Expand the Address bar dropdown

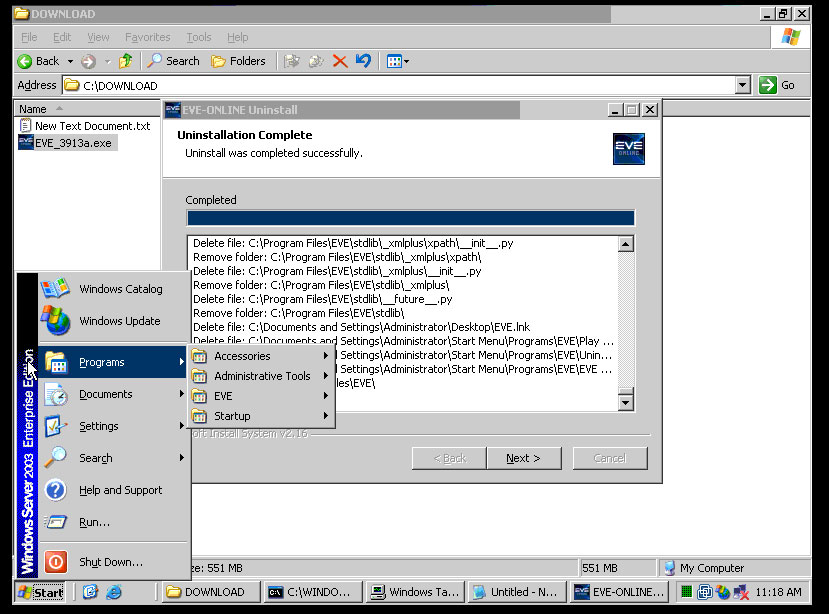point(743,85)
